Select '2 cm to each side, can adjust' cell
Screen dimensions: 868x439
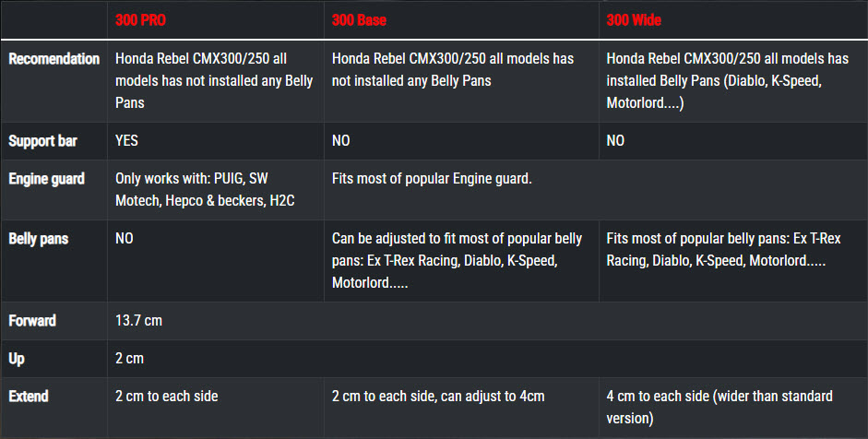438,397
